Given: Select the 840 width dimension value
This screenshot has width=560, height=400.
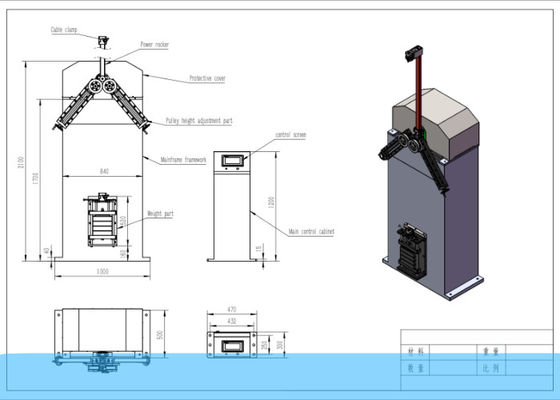Looking at the screenshot, I should coord(104,171).
